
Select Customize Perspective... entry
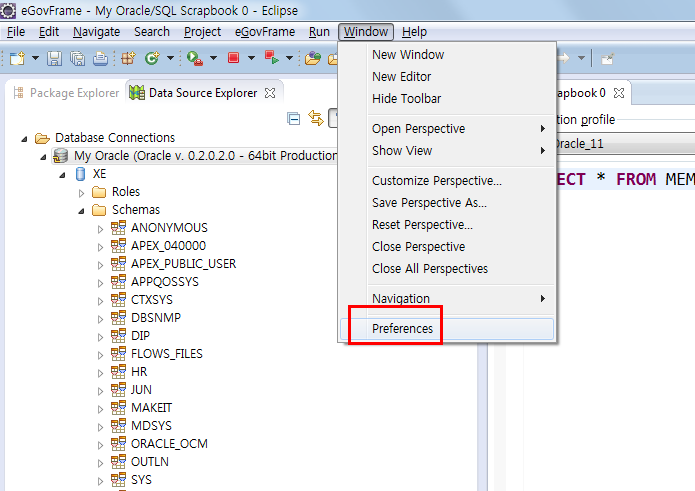tap(447, 181)
